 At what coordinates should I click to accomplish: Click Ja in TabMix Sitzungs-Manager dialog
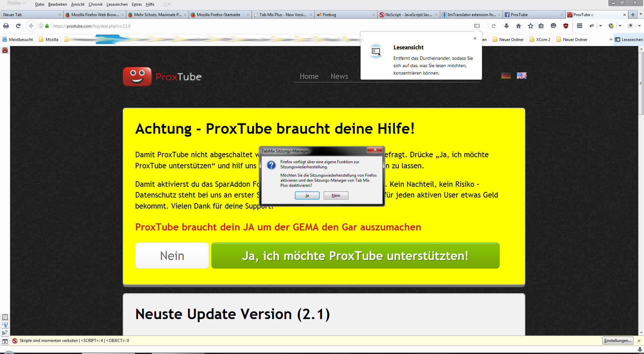pos(307,195)
